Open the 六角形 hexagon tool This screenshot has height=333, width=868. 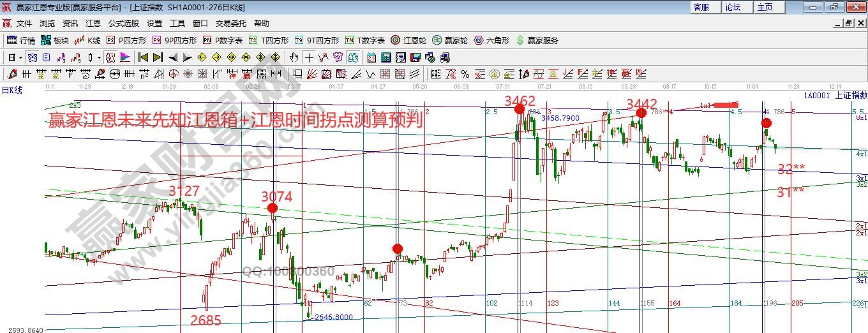(491, 40)
